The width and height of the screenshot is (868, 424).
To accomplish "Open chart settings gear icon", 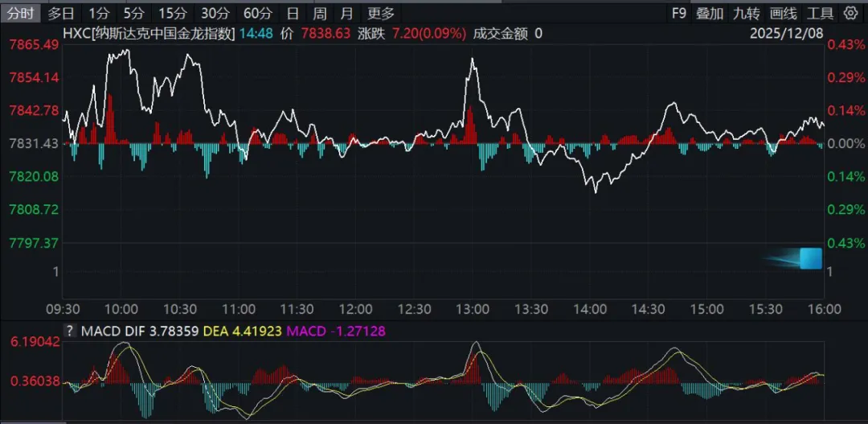I will click(852, 13).
